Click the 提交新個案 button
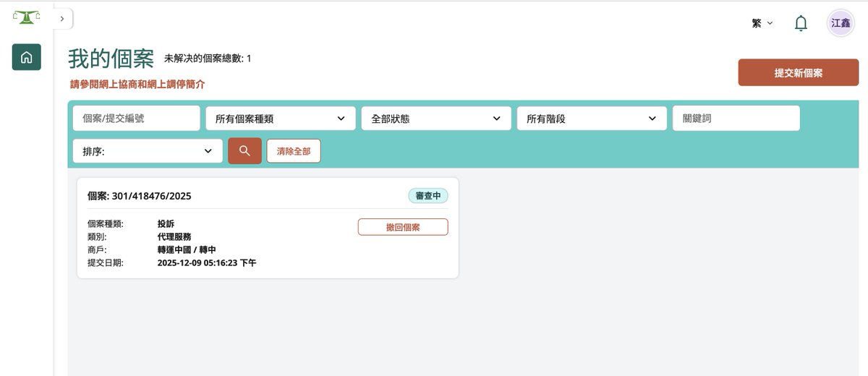This screenshot has height=376, width=868. click(x=798, y=73)
